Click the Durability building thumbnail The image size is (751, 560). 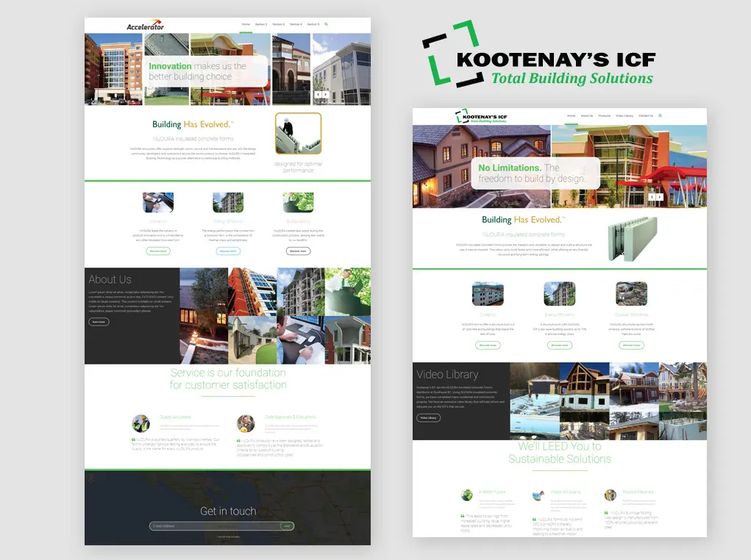tap(488, 293)
